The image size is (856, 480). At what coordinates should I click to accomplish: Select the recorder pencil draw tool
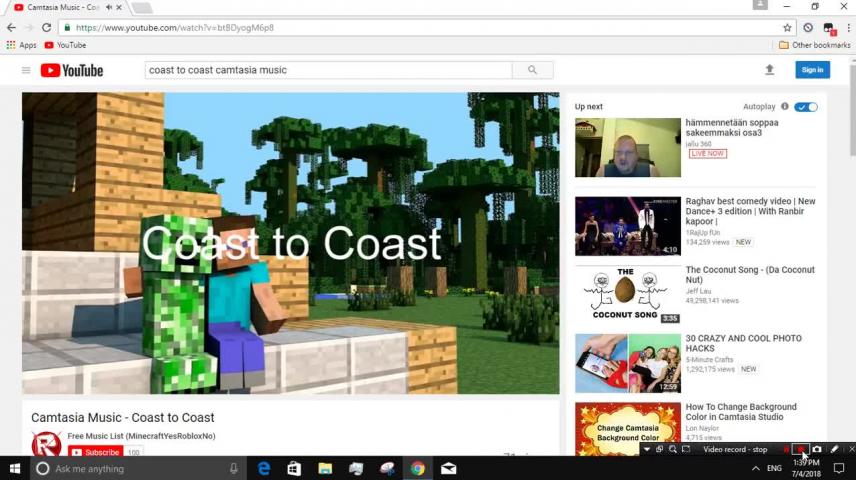[834, 449]
